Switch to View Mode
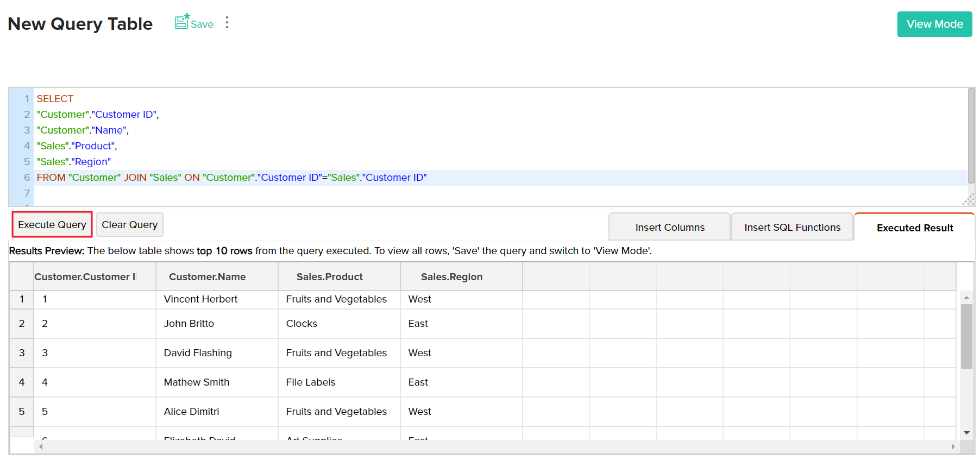980x460 pixels. 934,24
